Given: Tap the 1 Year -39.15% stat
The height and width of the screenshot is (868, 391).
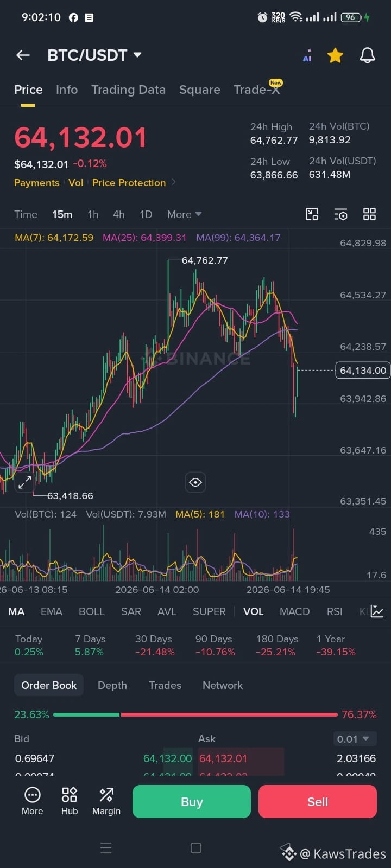Looking at the screenshot, I should click(336, 646).
